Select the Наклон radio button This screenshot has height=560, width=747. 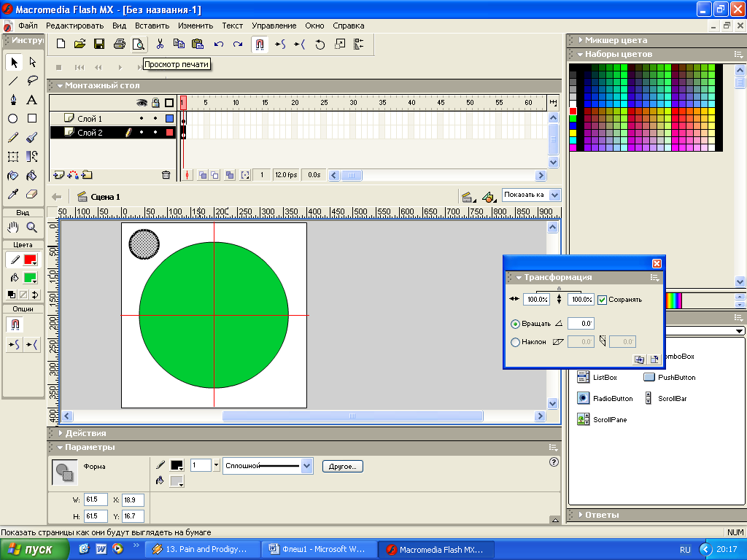[x=515, y=342]
